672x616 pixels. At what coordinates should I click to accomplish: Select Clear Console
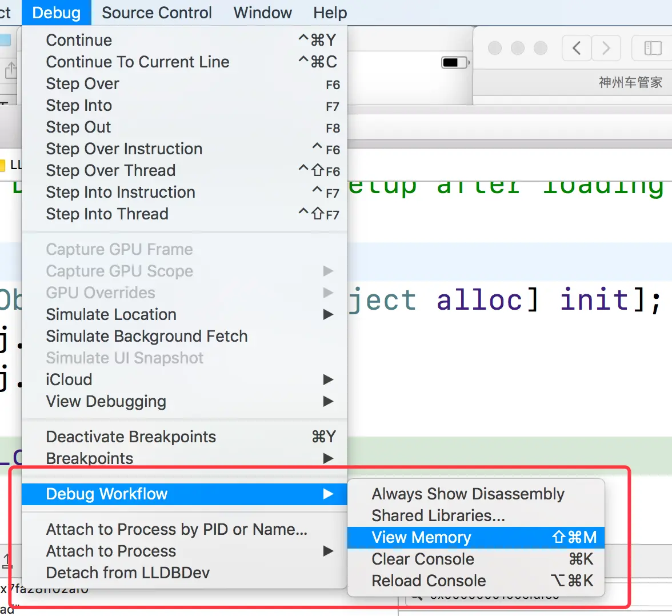click(475, 559)
